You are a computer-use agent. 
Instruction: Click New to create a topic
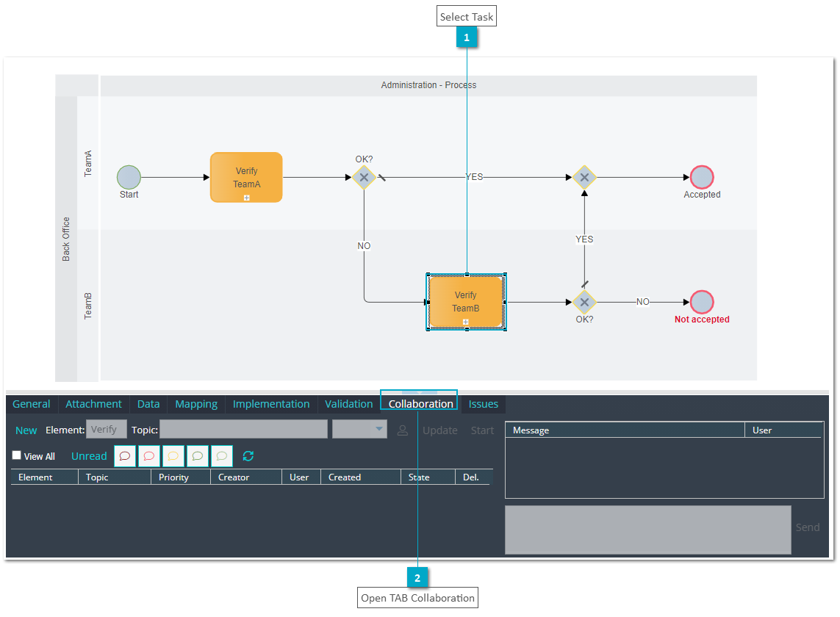26,430
